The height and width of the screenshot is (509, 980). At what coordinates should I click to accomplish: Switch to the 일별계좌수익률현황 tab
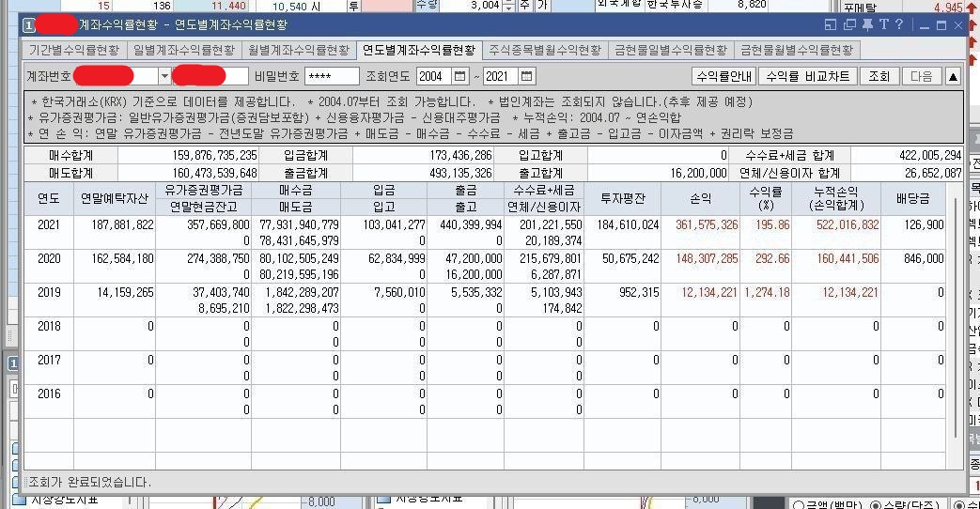(x=184, y=50)
